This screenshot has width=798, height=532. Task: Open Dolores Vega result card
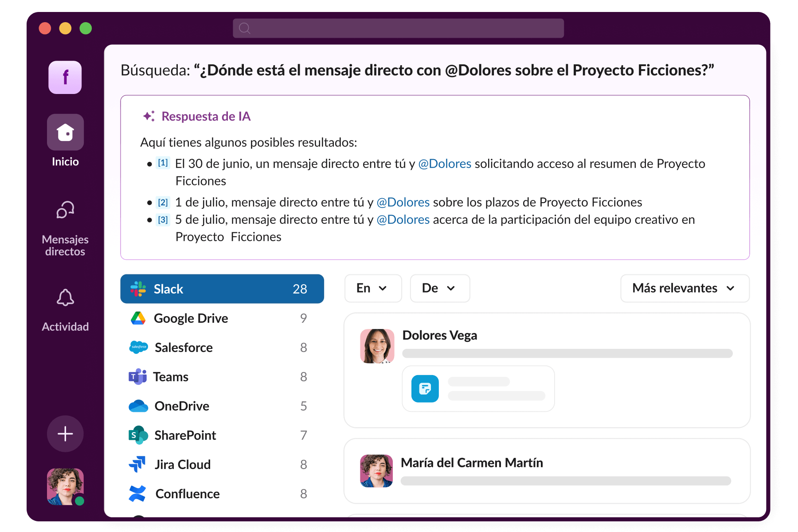click(x=547, y=370)
